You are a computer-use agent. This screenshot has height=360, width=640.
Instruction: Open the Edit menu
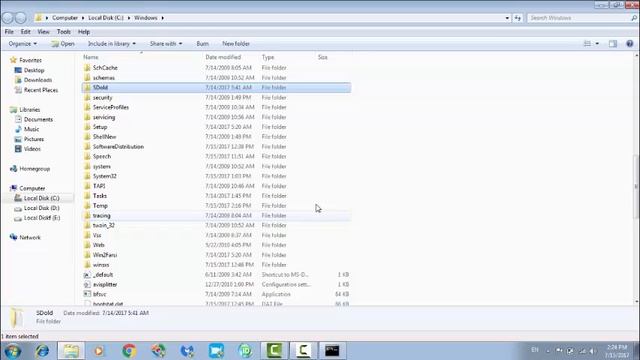[25, 32]
